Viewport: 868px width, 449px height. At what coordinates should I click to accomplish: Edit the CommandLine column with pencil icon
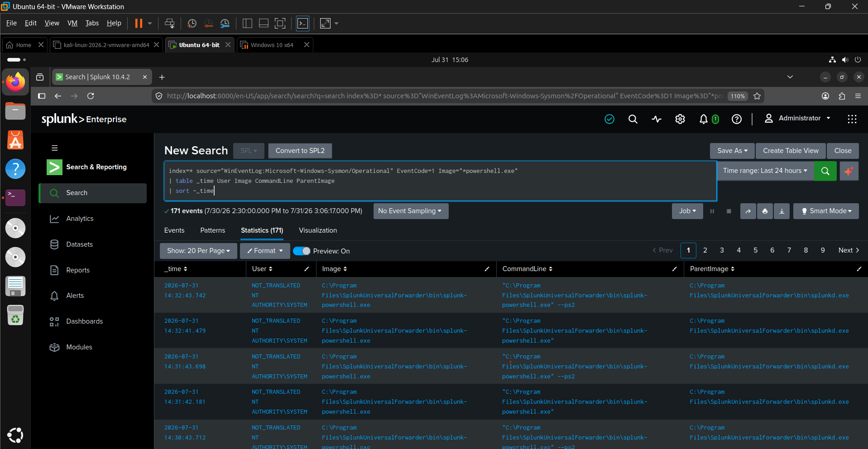click(x=674, y=269)
